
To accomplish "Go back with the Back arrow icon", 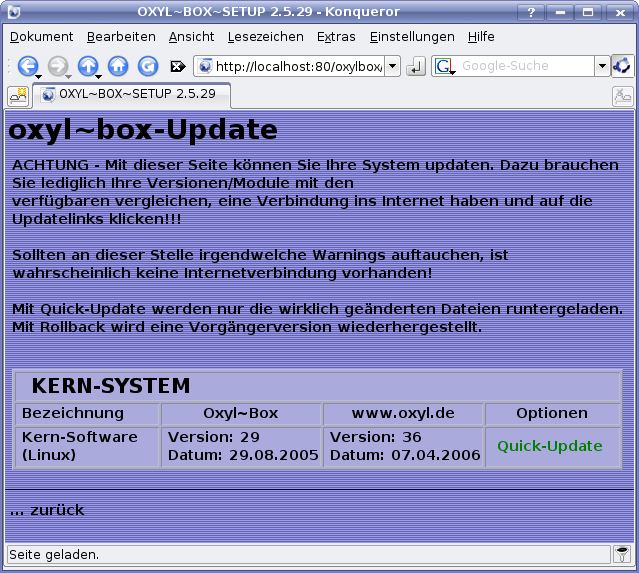I will click(27, 66).
